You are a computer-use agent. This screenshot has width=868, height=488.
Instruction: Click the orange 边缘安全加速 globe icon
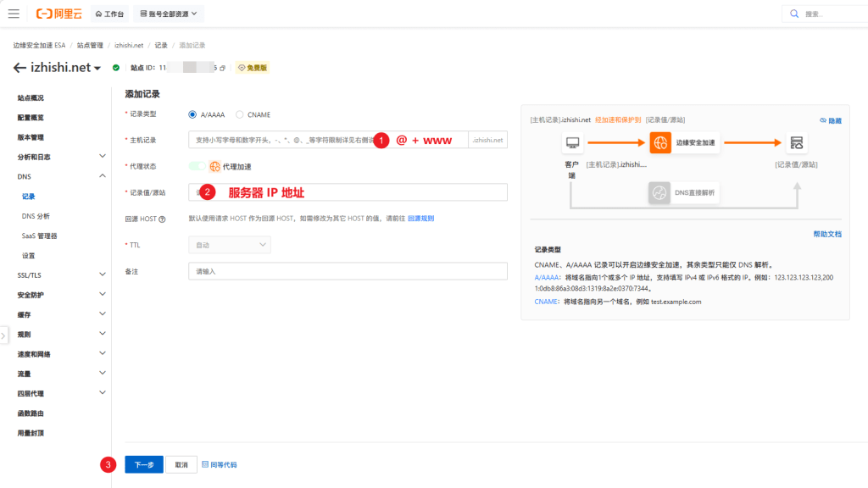click(x=660, y=143)
